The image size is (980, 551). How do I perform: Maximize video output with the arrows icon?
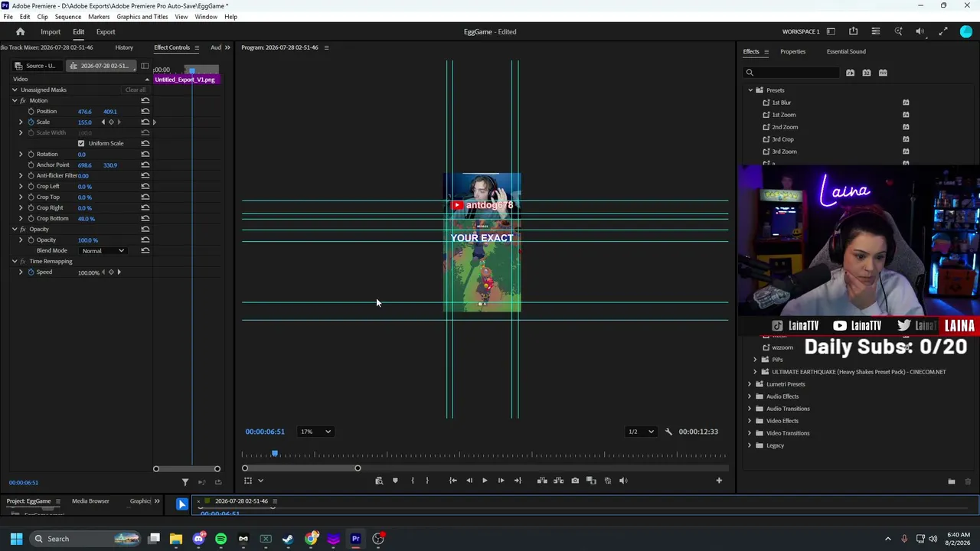[943, 31]
